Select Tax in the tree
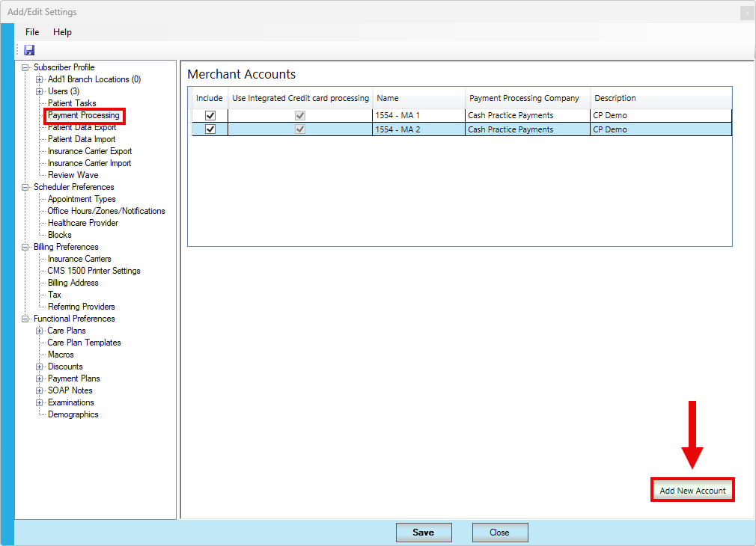The image size is (756, 546). point(55,295)
